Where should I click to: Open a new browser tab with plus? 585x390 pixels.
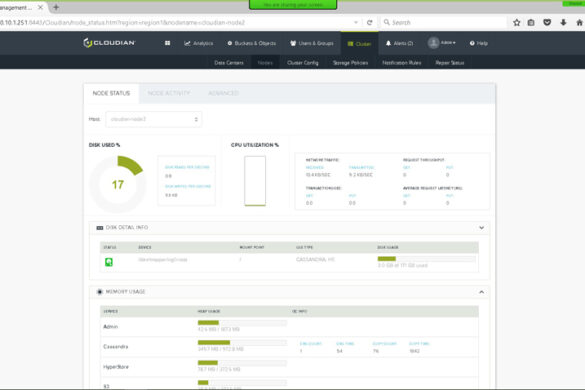click(x=56, y=7)
